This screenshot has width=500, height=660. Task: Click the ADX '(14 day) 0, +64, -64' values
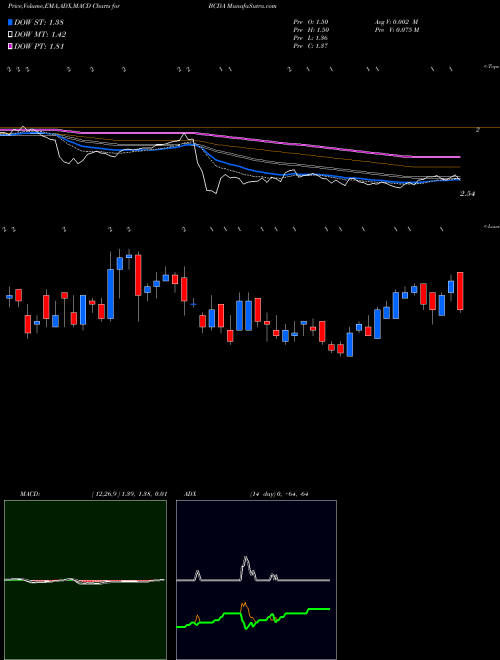coord(279,494)
